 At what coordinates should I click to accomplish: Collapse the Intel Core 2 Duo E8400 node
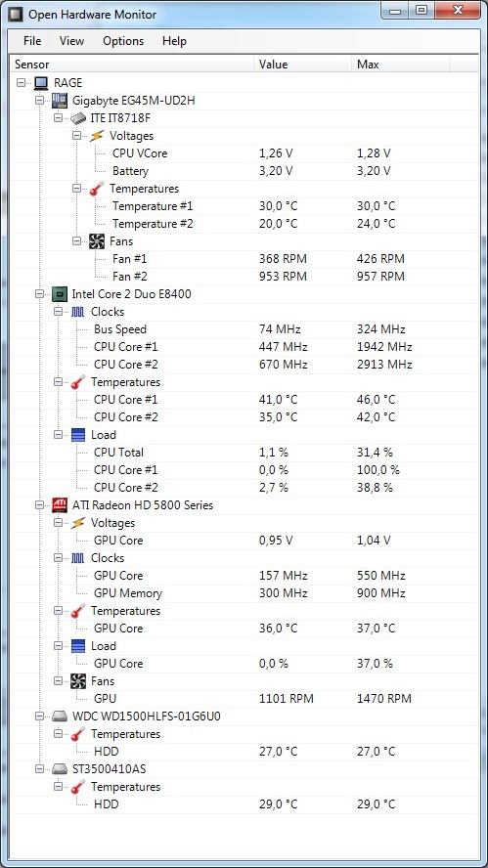39,294
